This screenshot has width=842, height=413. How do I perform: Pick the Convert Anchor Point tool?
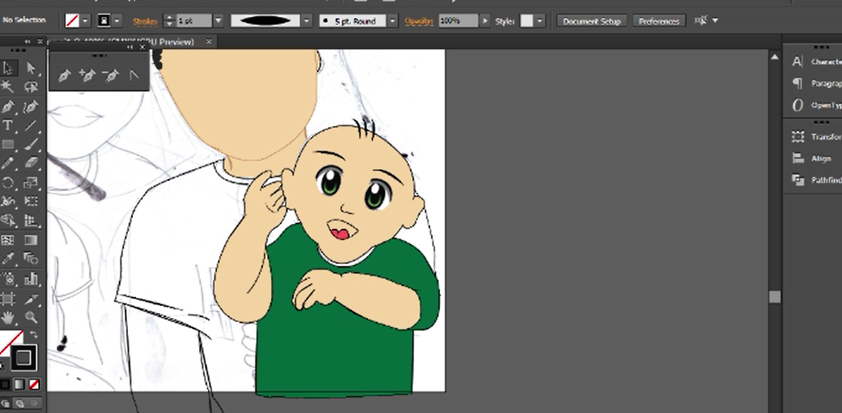click(x=134, y=76)
